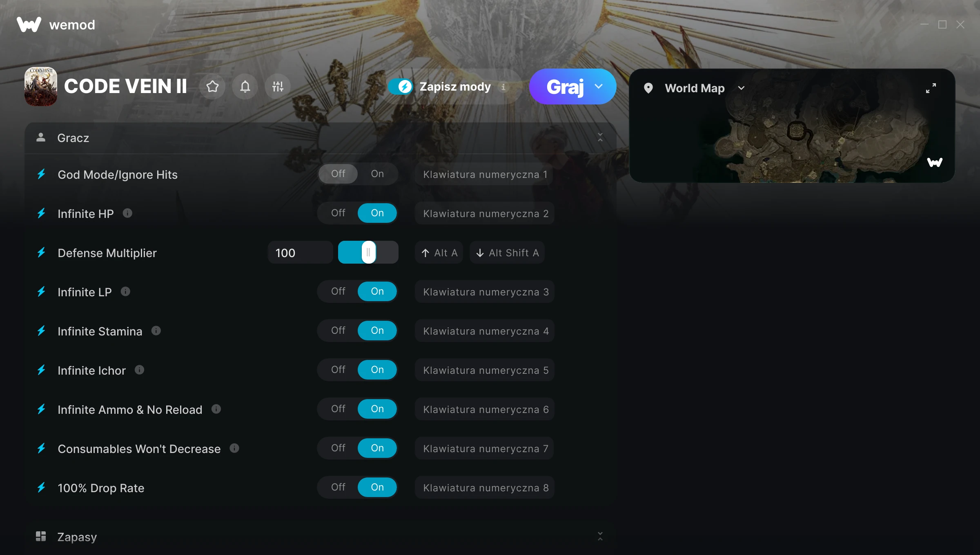
Task: Open the mod settings sliders icon
Action: 278,87
